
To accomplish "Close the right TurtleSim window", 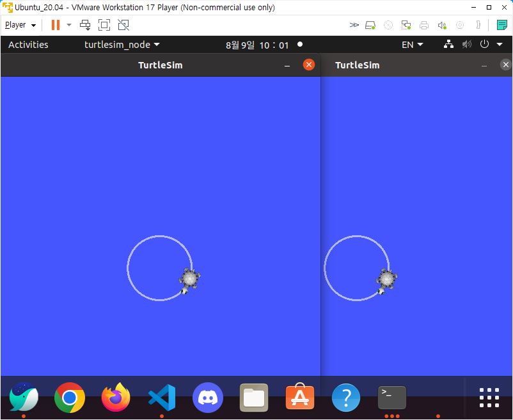I will tap(506, 65).
